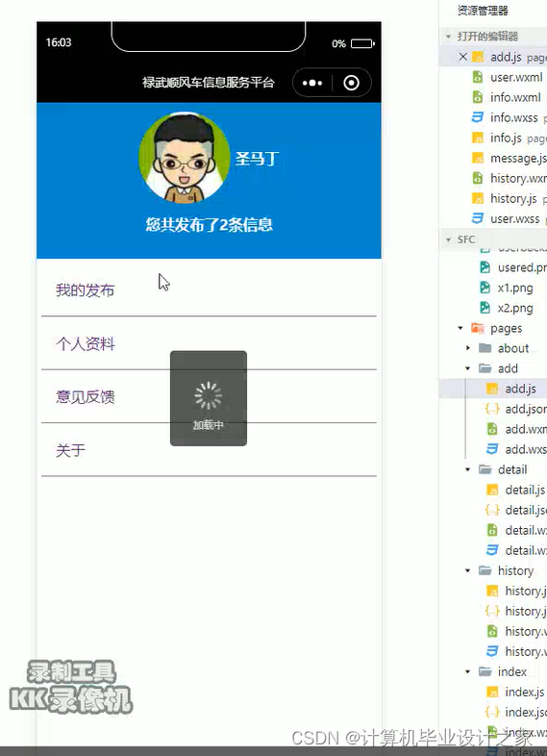This screenshot has height=756, width=547.
Task: Collapse the history folder arrow
Action: 468,571
